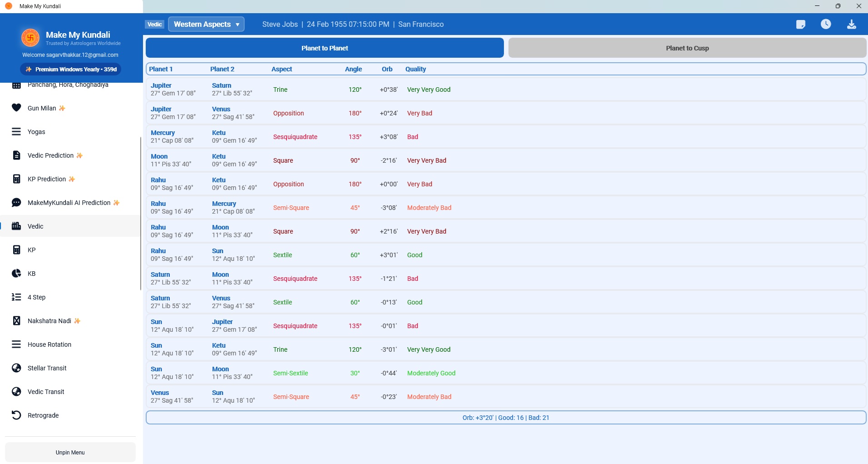
Task: Switch to the Planet to Planet tab
Action: (x=325, y=48)
